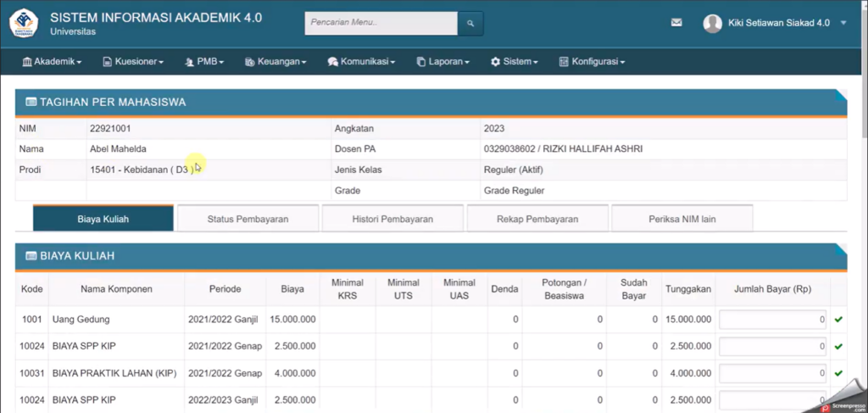Click green checkmark for 2021/2022 Genap SPP row
This screenshot has width=868, height=413.
pos(838,347)
